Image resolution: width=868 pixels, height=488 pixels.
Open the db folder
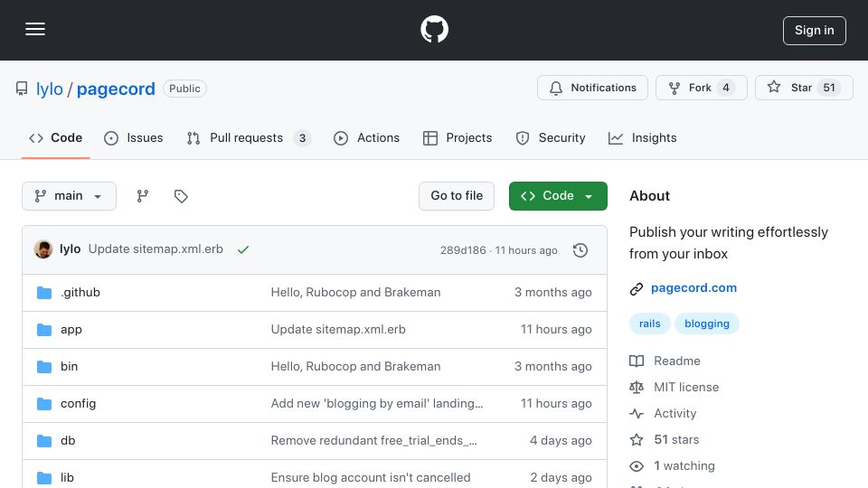click(68, 440)
